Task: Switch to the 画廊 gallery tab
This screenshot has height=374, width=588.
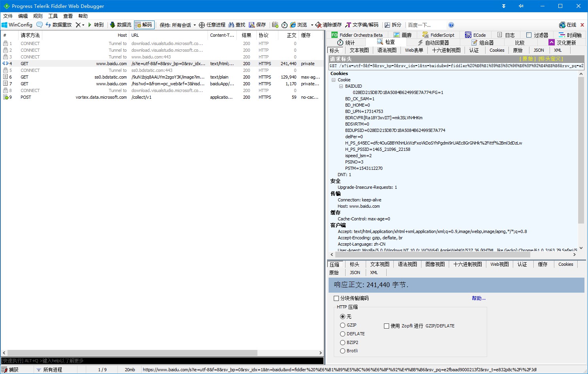Action: [x=403, y=35]
